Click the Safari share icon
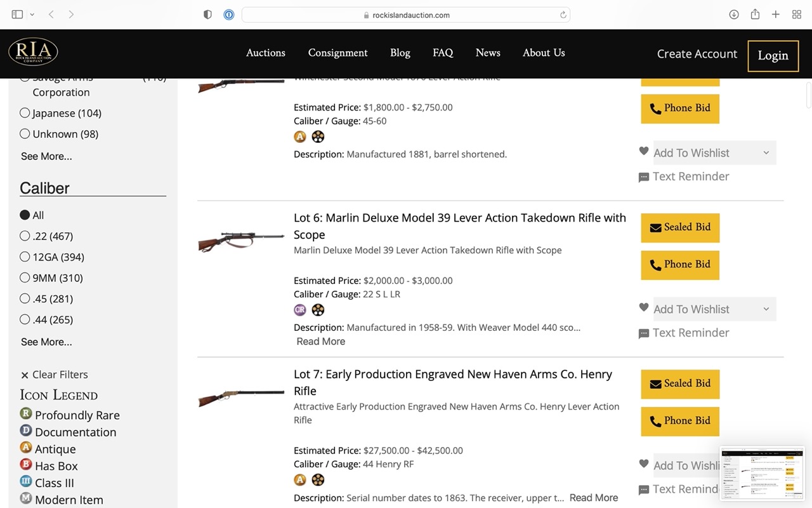812x508 pixels. (755, 14)
